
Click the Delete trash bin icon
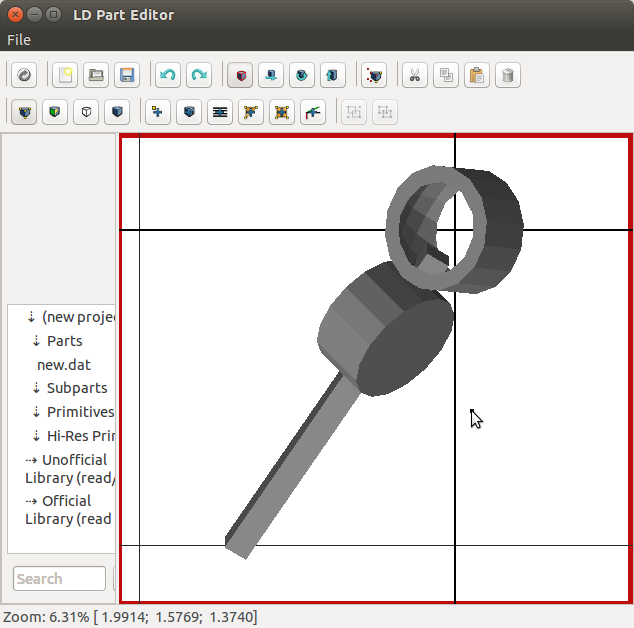508,75
